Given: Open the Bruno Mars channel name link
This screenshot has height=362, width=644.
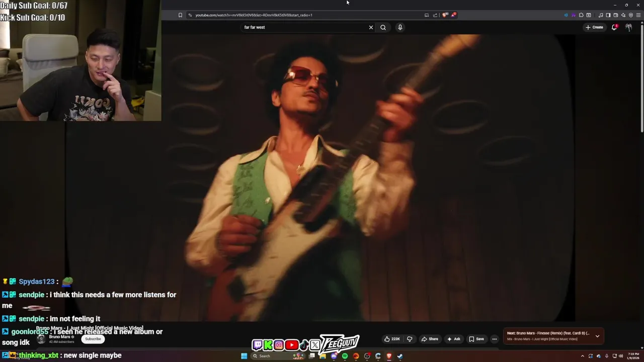Looking at the screenshot, I should tap(59, 337).
